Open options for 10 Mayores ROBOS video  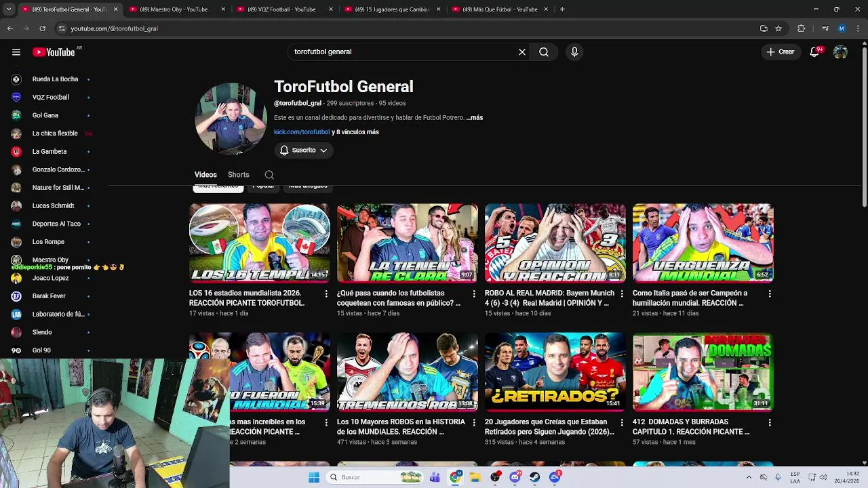click(x=474, y=423)
